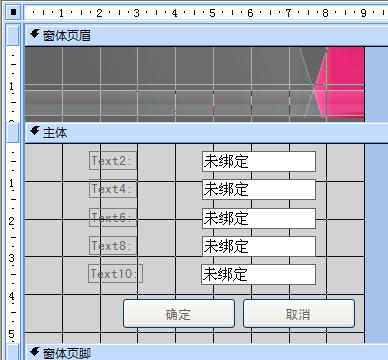The image size is (388, 360).
Task: Click the 确定 button
Action: [179, 314]
